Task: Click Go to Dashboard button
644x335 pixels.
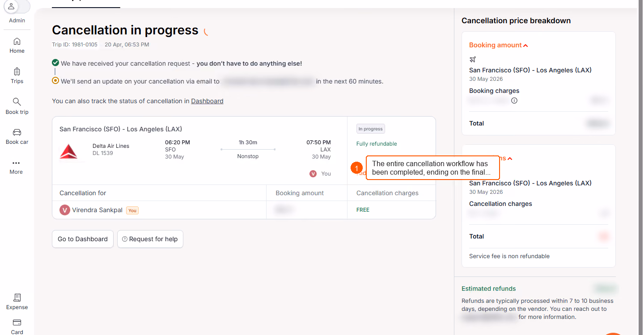Action: point(83,239)
